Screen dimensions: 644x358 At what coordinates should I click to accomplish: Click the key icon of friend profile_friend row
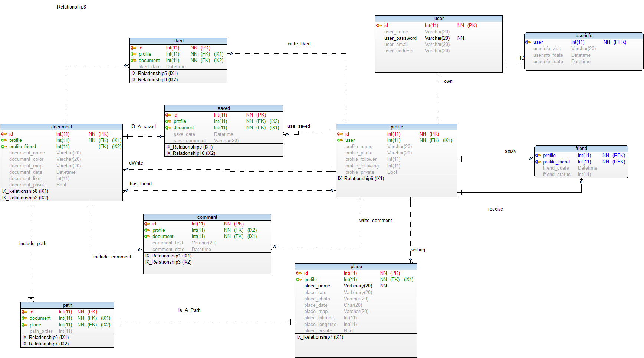pos(538,162)
